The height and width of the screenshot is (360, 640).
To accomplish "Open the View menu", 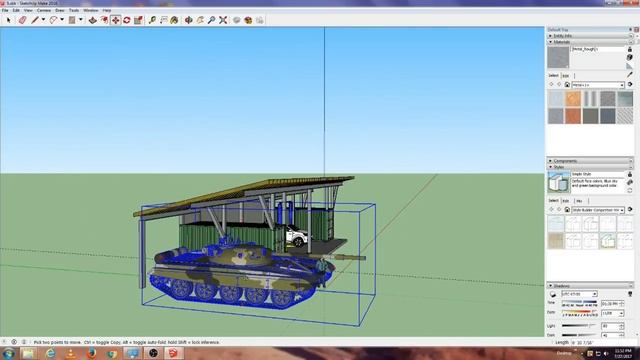I will (x=28, y=10).
